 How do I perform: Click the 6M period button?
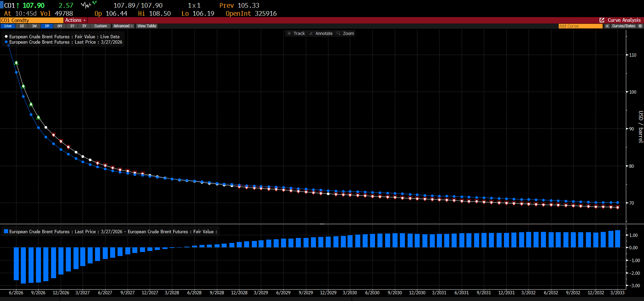coord(59,26)
